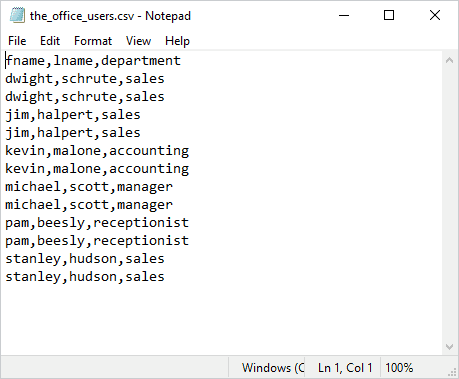The width and height of the screenshot is (459, 379).
Task: Click the Notepad app icon in title bar
Action: point(17,15)
